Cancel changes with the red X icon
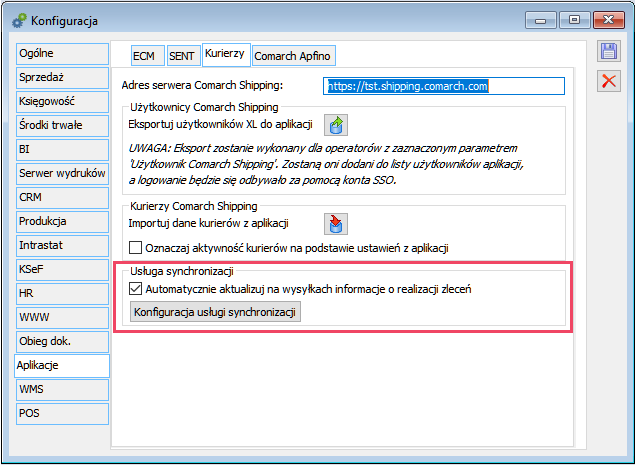636x465 pixels. point(608,81)
